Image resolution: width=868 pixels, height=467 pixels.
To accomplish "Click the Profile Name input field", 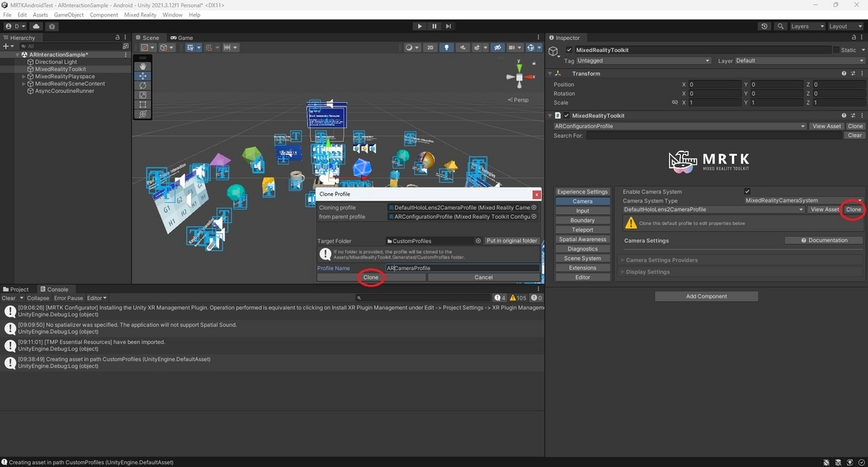I will (462, 268).
